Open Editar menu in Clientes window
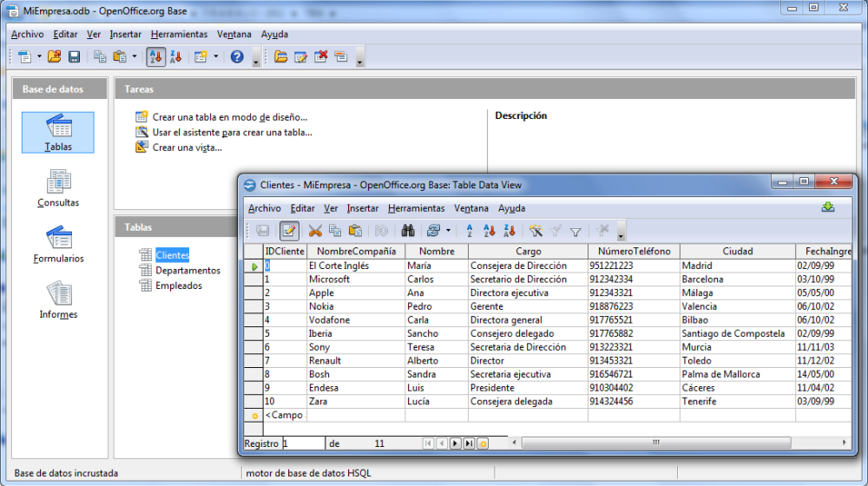The image size is (868, 486). click(302, 208)
